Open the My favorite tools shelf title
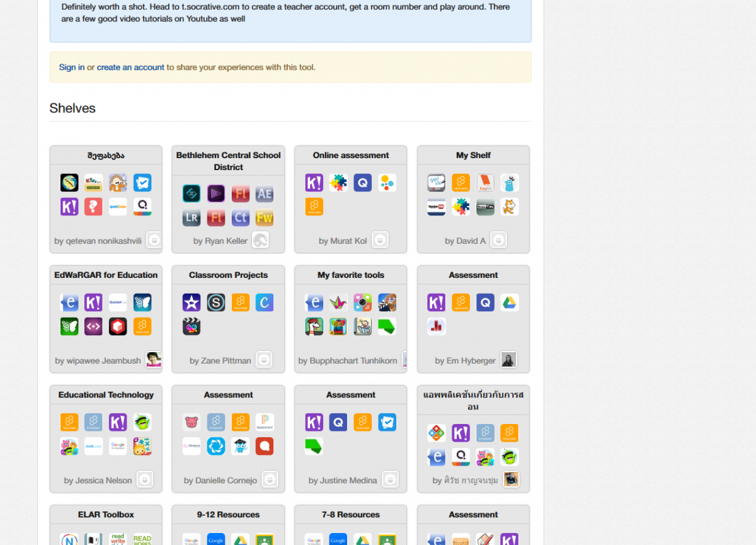Screen dimensions: 756x545 pos(351,275)
